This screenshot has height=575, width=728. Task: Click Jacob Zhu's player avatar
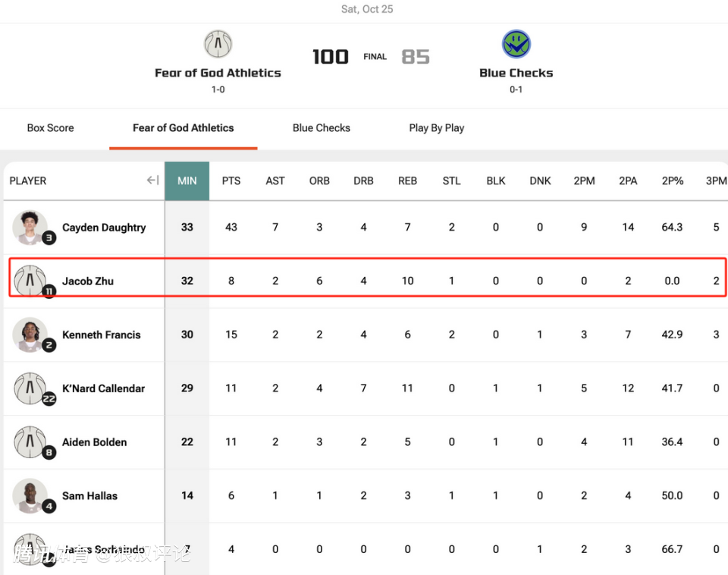pyautogui.click(x=30, y=281)
